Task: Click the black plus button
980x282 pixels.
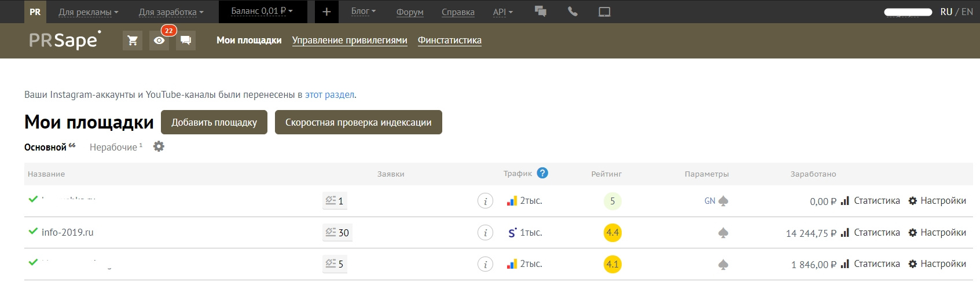Action: click(x=326, y=12)
